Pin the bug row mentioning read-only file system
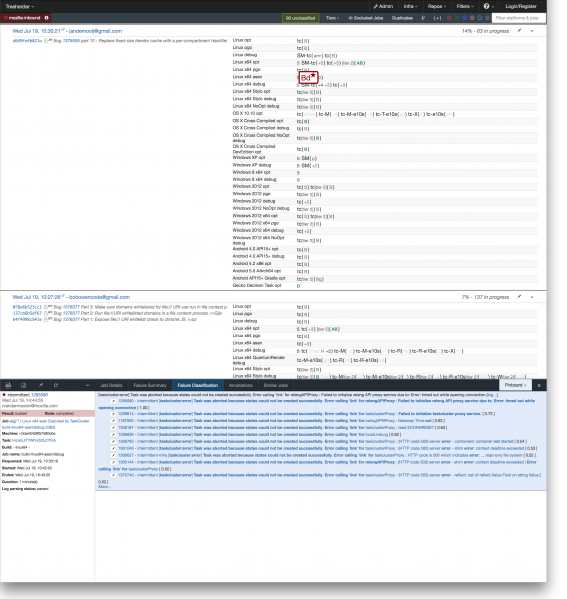Viewport: 567px width, 599px height. tap(113, 455)
